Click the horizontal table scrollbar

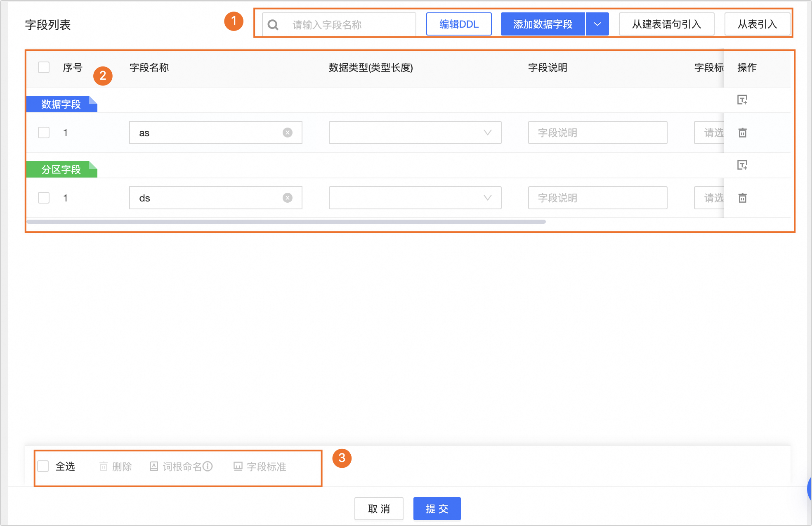(286, 222)
